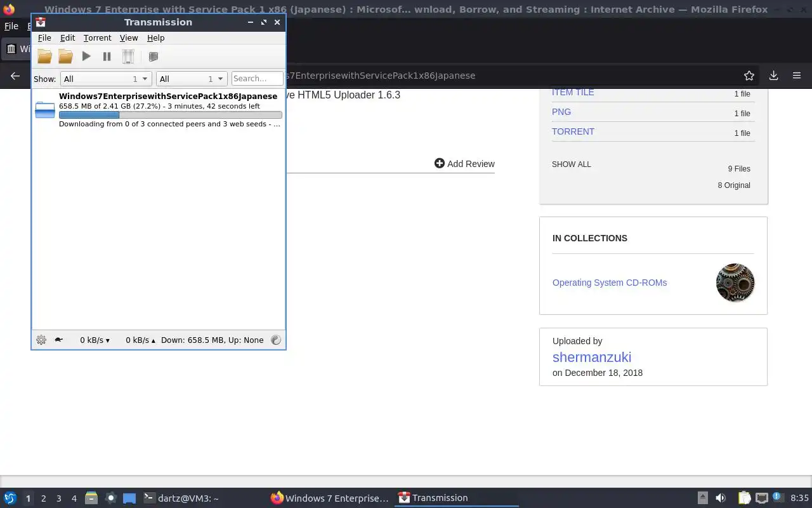Image resolution: width=812 pixels, height=508 pixels.
Task: Open uploader shermanzuki profile link
Action: (x=592, y=357)
